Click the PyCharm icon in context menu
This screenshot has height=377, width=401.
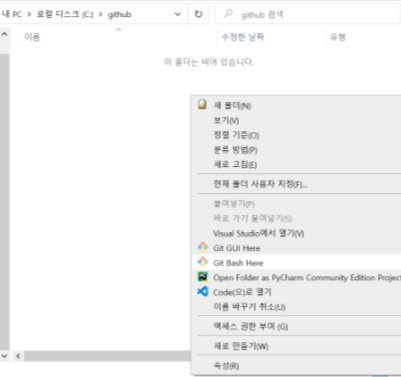click(203, 277)
